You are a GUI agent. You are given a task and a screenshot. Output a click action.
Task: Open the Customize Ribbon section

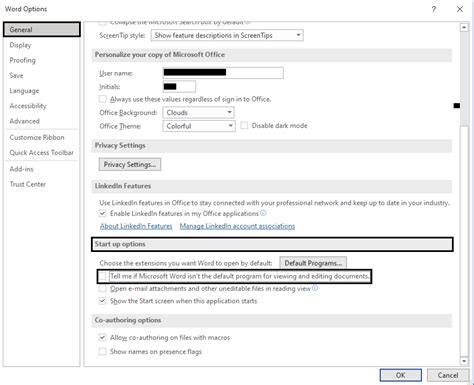click(37, 137)
